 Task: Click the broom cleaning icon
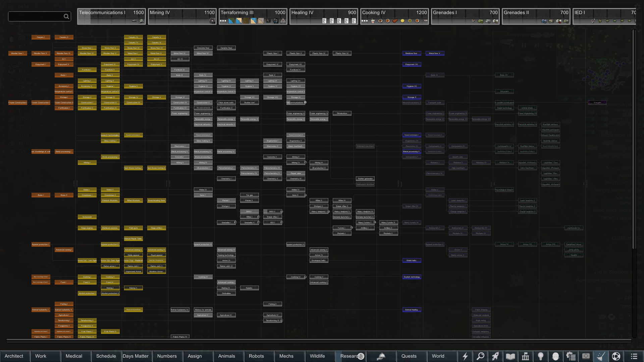[x=601, y=356]
